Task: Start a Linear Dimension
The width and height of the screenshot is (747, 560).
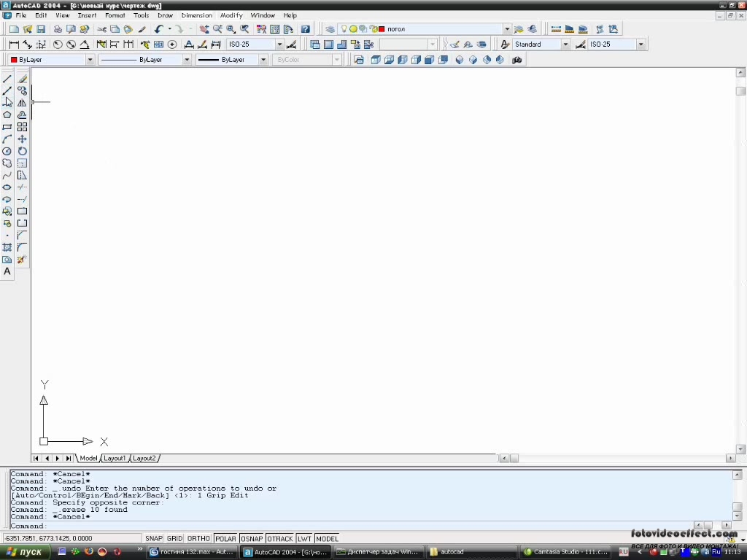Action: click(14, 44)
